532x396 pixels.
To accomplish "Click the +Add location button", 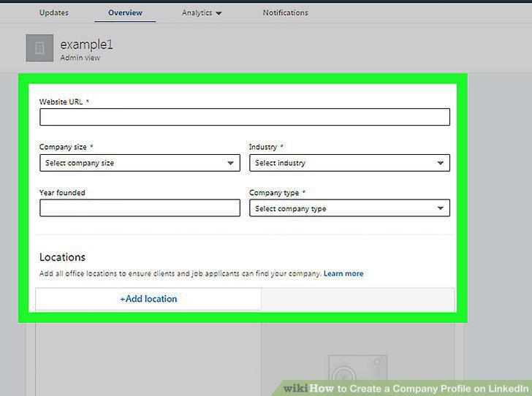I will point(148,299).
